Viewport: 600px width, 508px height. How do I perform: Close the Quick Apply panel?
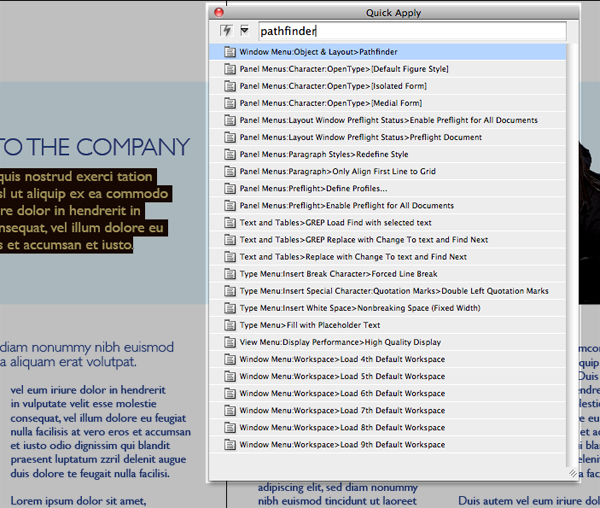point(220,11)
